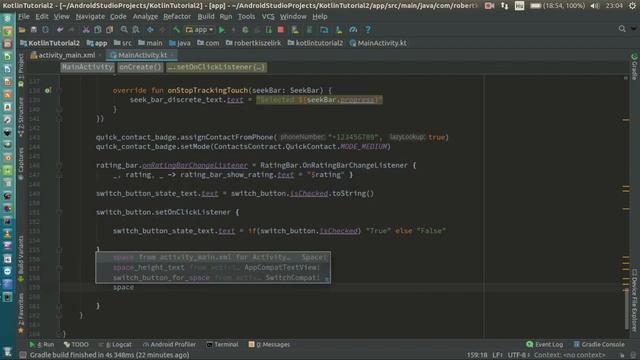Image resolution: width=640 pixels, height=360 pixels.
Task: Open the Navigate menu
Action: (x=90, y=16)
